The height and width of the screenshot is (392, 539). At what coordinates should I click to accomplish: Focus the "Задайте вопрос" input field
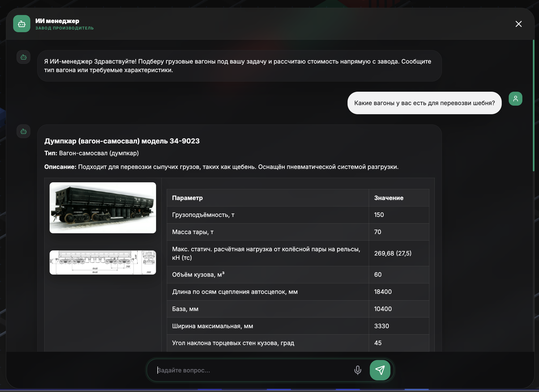(252, 370)
